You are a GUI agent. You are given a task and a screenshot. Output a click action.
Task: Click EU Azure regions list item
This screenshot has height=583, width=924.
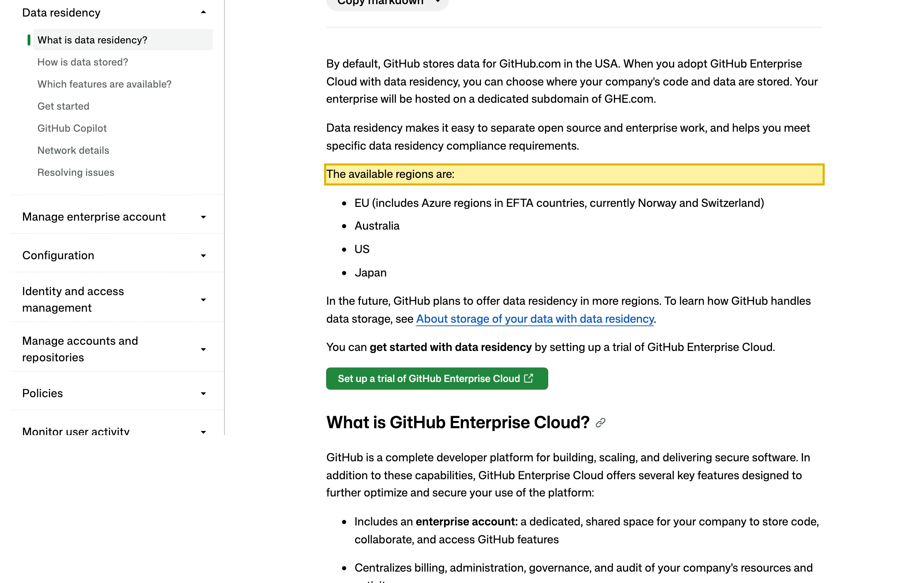(559, 203)
